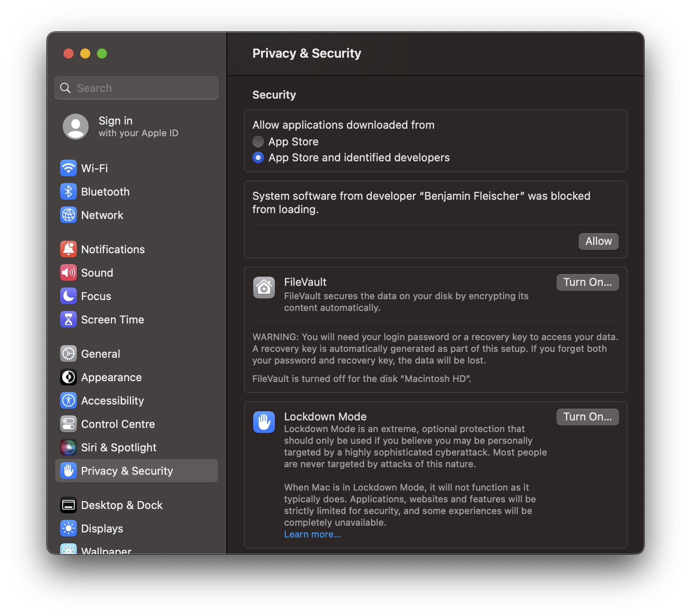
Task: Select the Focus moon icon
Action: point(69,296)
